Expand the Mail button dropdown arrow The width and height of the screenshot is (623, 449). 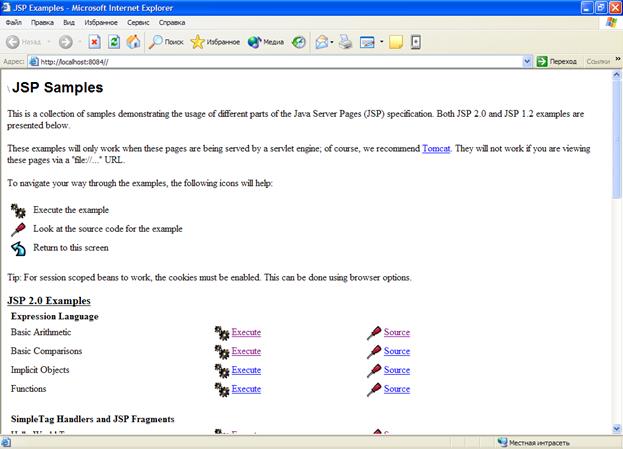[x=333, y=42]
